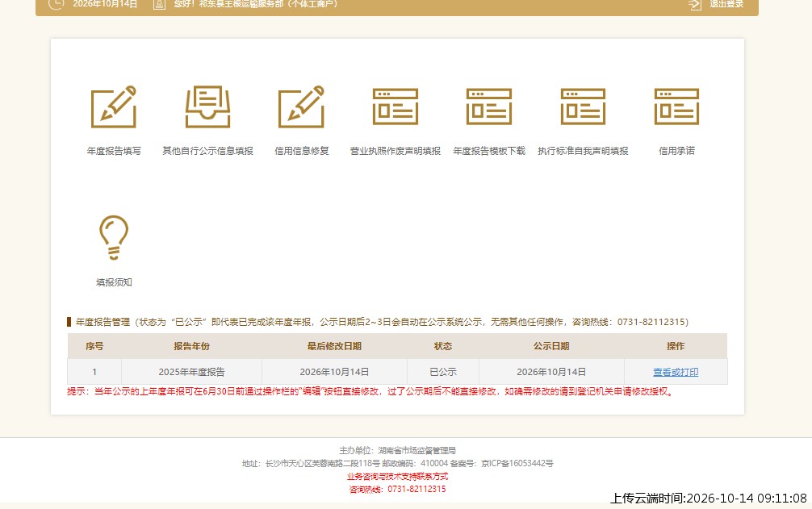Click the 最后修改日期 column header
Viewport: 812px width, 509px height.
[334, 346]
